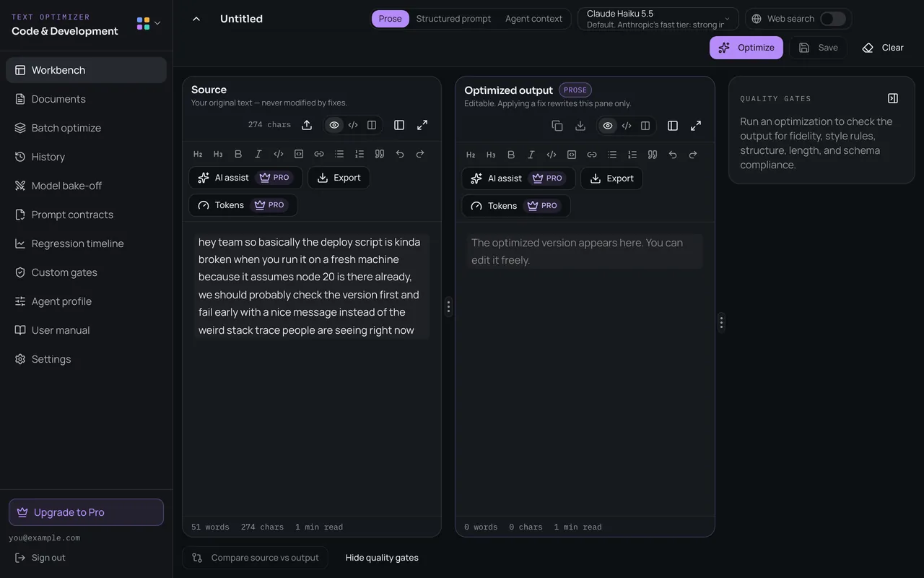Screen dimensions: 924x578
Task: Insert H2 heading in Source toolbar
Action: 198,154
